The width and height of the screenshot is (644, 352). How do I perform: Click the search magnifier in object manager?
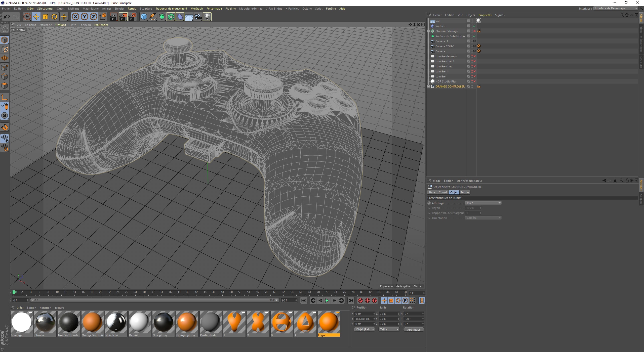(x=622, y=15)
